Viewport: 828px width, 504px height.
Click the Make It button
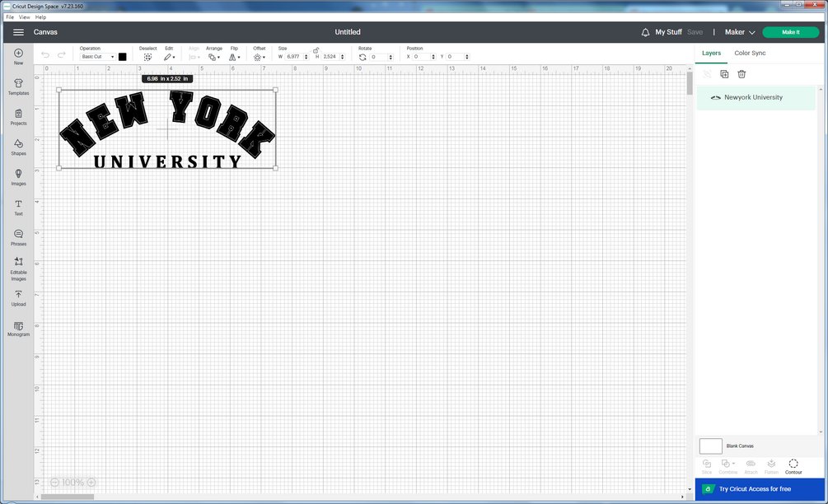790,32
